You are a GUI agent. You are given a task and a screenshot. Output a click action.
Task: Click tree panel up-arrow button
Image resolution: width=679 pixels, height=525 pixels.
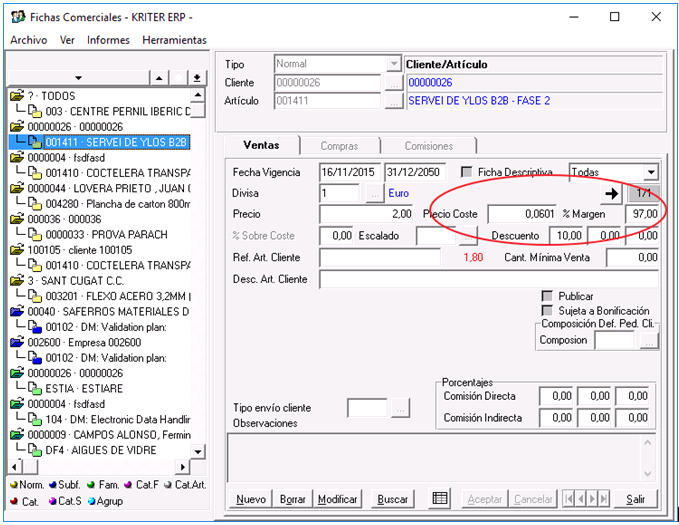pos(159,78)
